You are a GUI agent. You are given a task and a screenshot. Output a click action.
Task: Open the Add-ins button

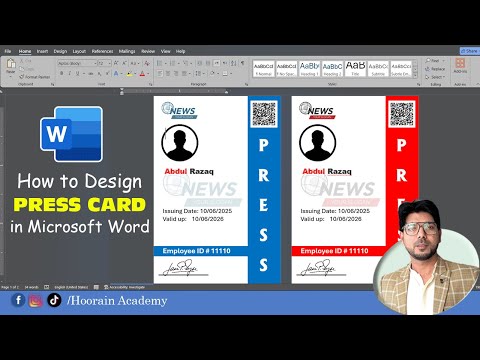click(460, 66)
